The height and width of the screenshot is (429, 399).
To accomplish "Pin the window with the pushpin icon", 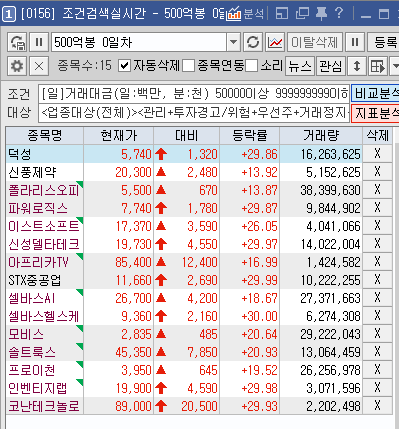I will (x=321, y=14).
